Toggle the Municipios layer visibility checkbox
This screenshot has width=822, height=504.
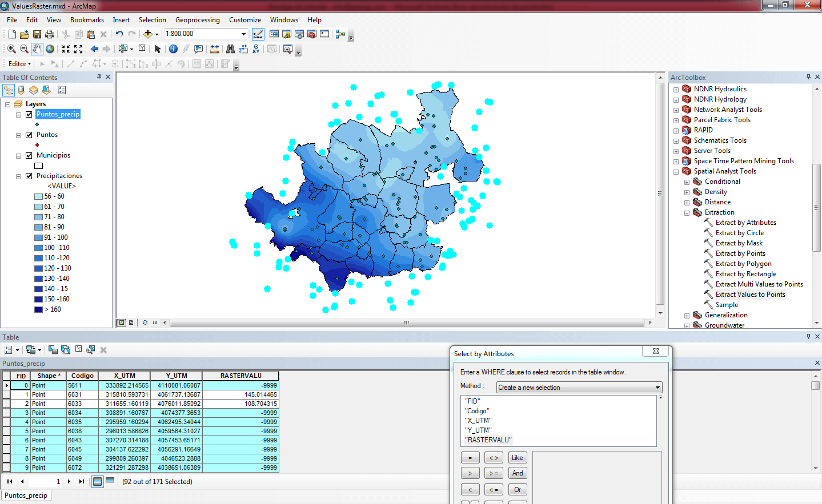pyautogui.click(x=29, y=155)
